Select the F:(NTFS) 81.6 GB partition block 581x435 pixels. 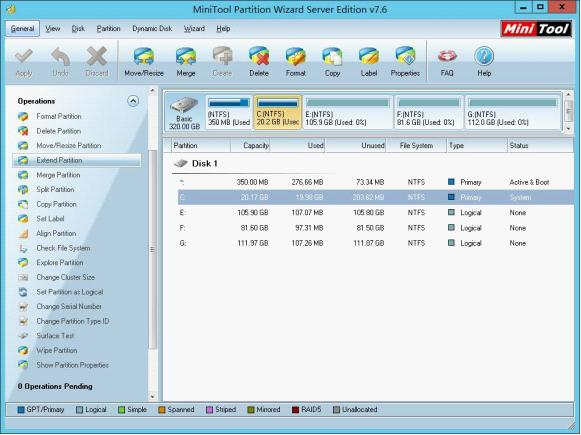coord(429,113)
